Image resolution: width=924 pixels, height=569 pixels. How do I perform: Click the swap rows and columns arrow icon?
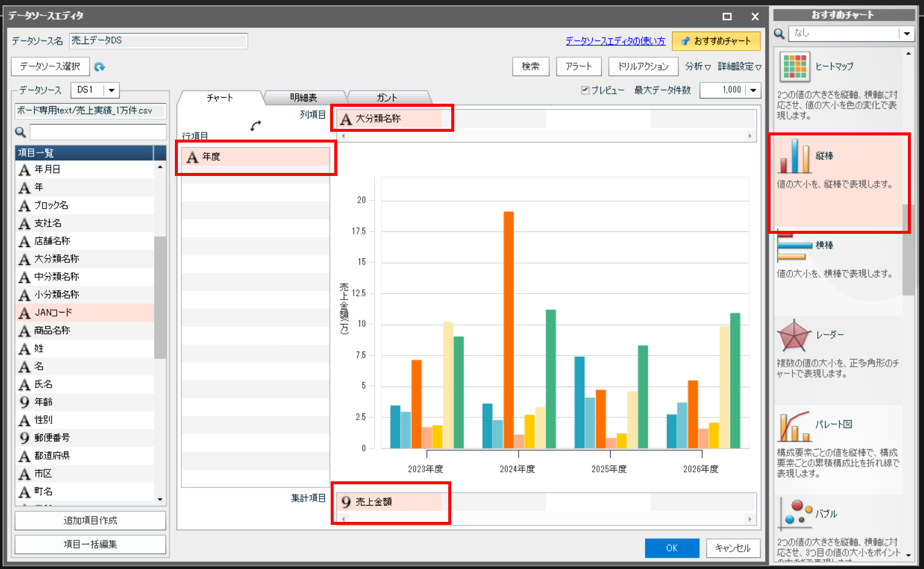tap(255, 126)
